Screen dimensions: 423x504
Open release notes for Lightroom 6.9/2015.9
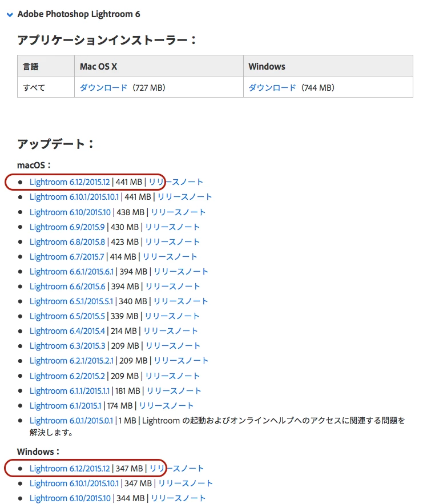172,227
